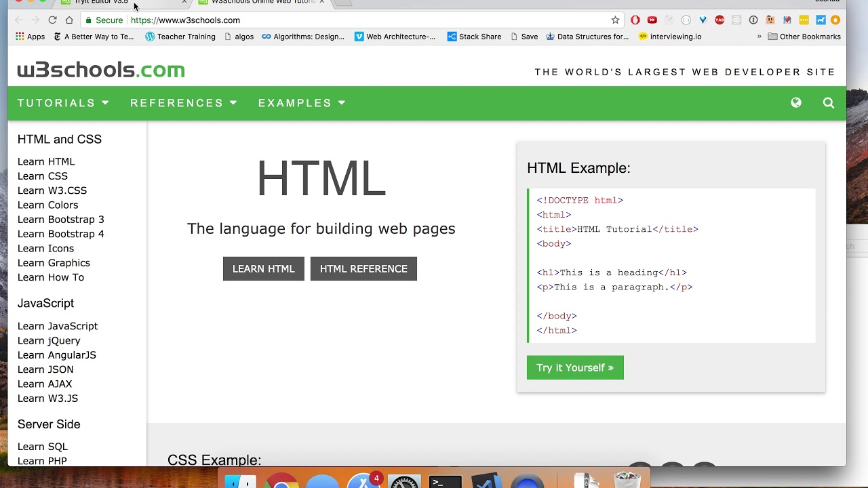Screen dimensions: 868x488
Task: Open the interviewing.io bookmark
Action: [670, 37]
